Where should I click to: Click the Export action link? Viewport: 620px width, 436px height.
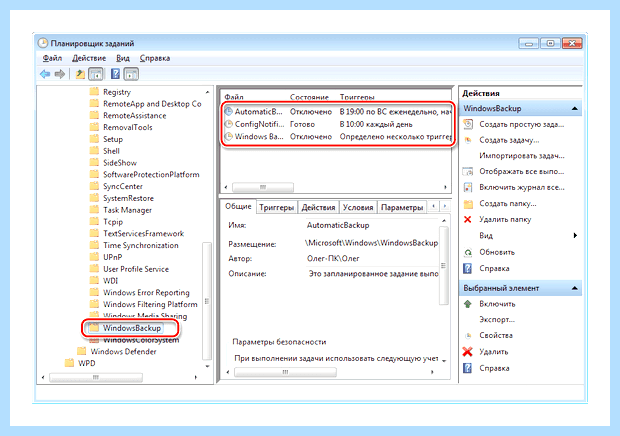tap(497, 319)
